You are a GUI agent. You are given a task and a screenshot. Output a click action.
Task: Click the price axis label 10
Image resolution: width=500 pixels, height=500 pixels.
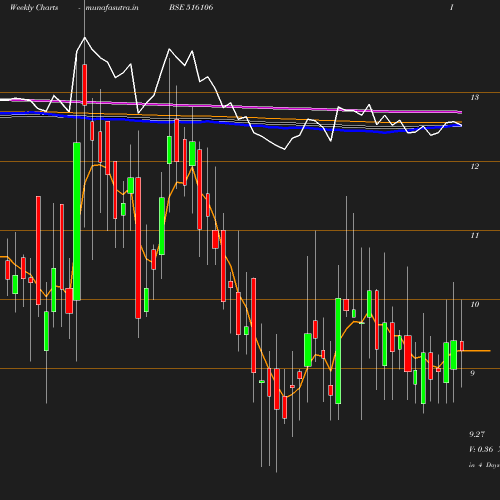(x=475, y=304)
